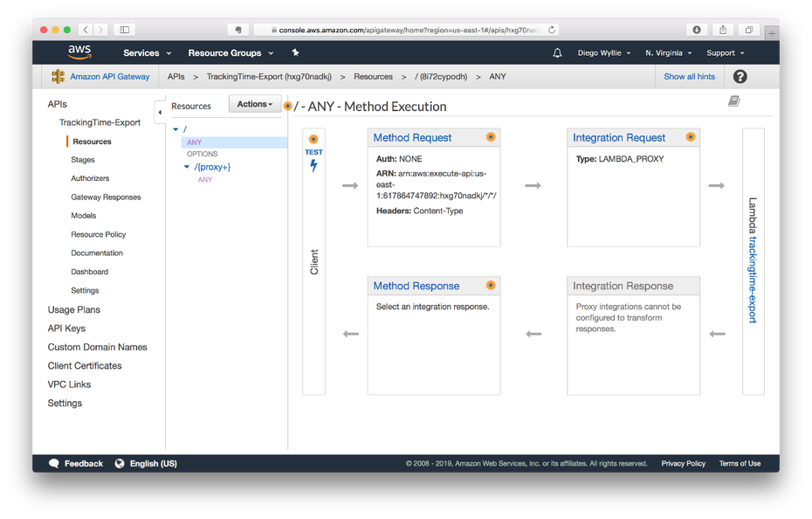
Task: Open the Method Request settings link
Action: 412,137
